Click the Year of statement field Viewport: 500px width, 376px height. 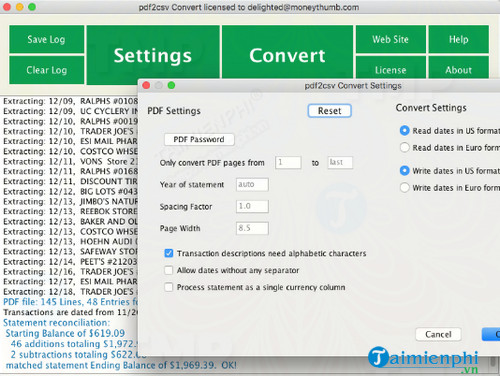[252, 184]
